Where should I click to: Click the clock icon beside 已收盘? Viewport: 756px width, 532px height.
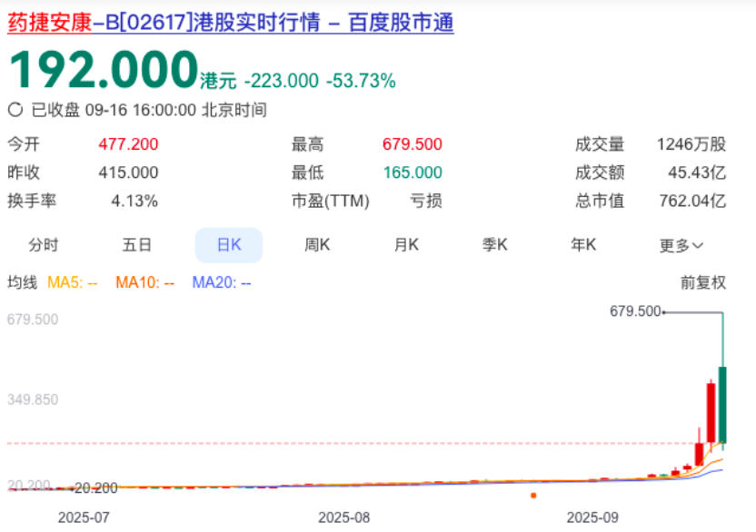pos(15,110)
